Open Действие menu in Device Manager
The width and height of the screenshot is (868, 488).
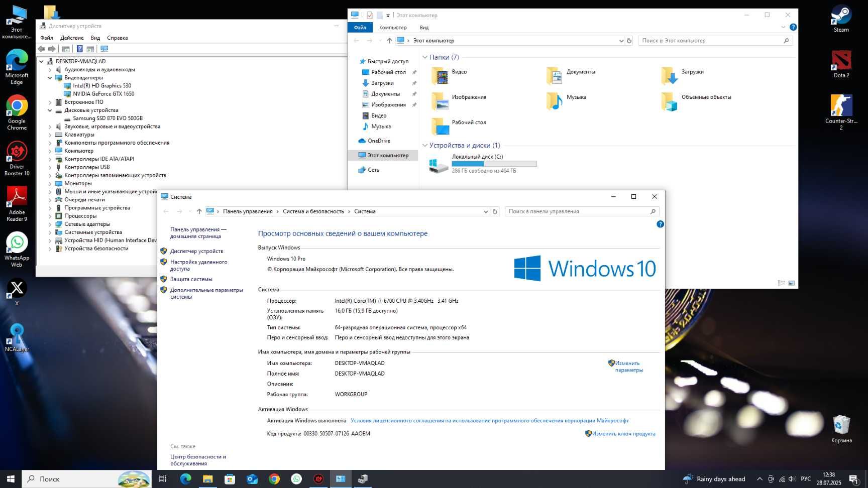pyautogui.click(x=72, y=38)
